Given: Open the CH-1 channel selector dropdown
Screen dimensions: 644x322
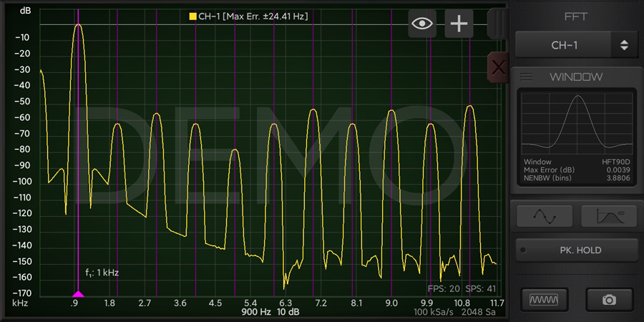Looking at the screenshot, I should [564, 45].
